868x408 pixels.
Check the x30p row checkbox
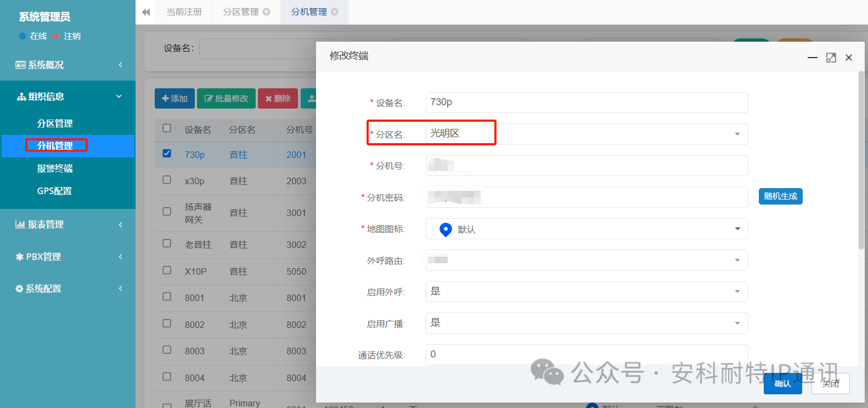coord(167,180)
